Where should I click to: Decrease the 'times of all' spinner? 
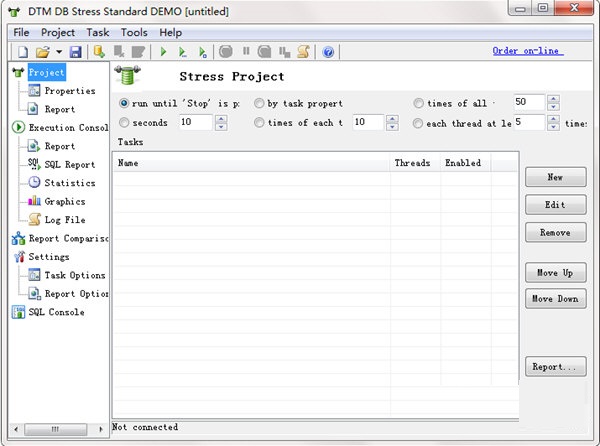coord(553,106)
